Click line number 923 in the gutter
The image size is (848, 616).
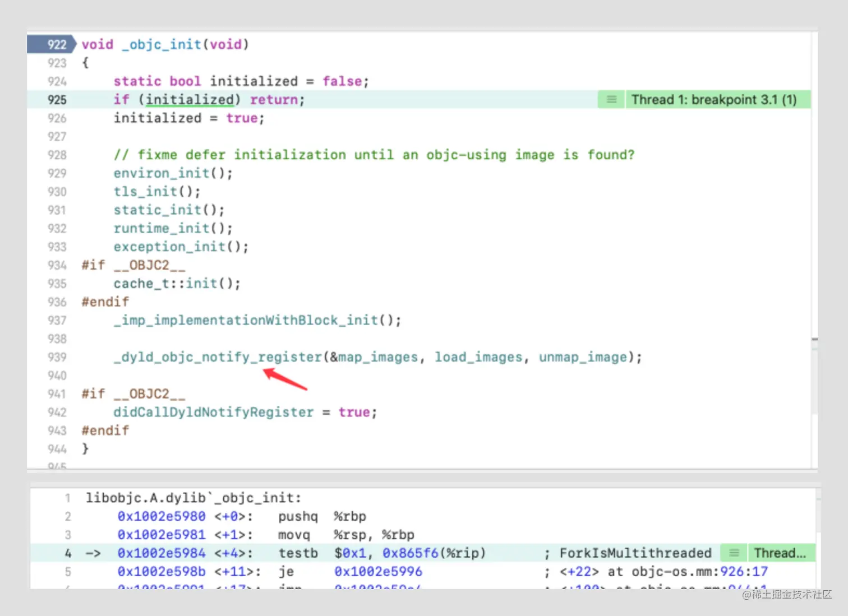coord(57,63)
